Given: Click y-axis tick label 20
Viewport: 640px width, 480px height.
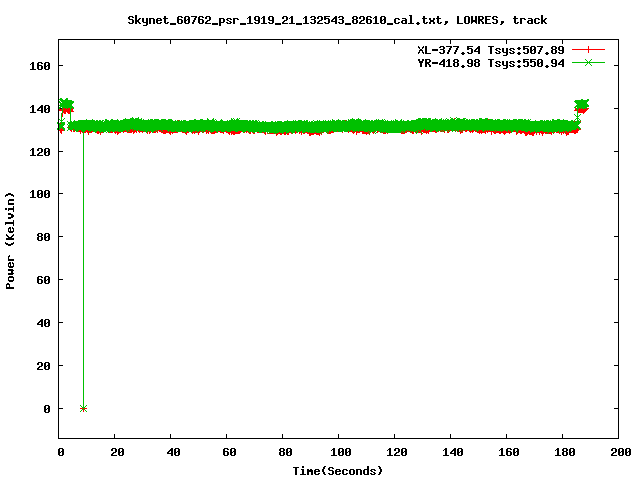Looking at the screenshot, I should click(x=43, y=366).
